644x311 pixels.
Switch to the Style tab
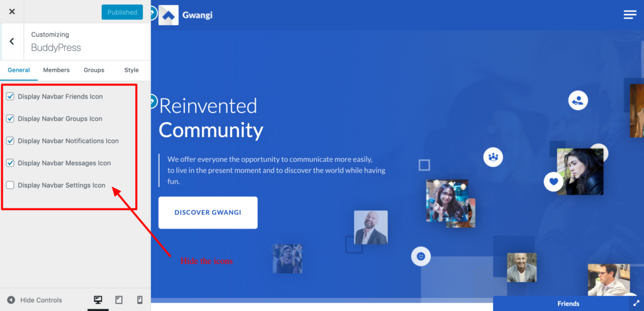coord(131,70)
